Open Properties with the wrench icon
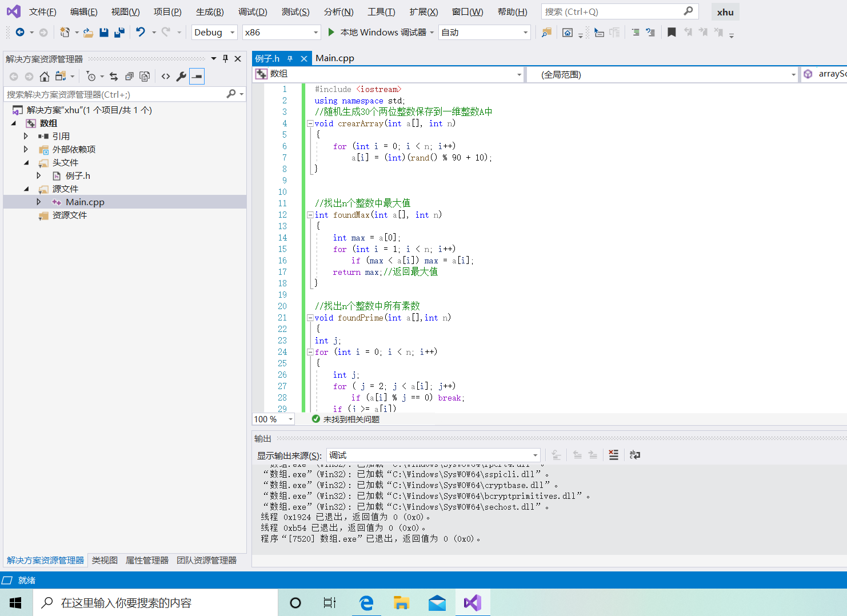847x616 pixels. (181, 76)
